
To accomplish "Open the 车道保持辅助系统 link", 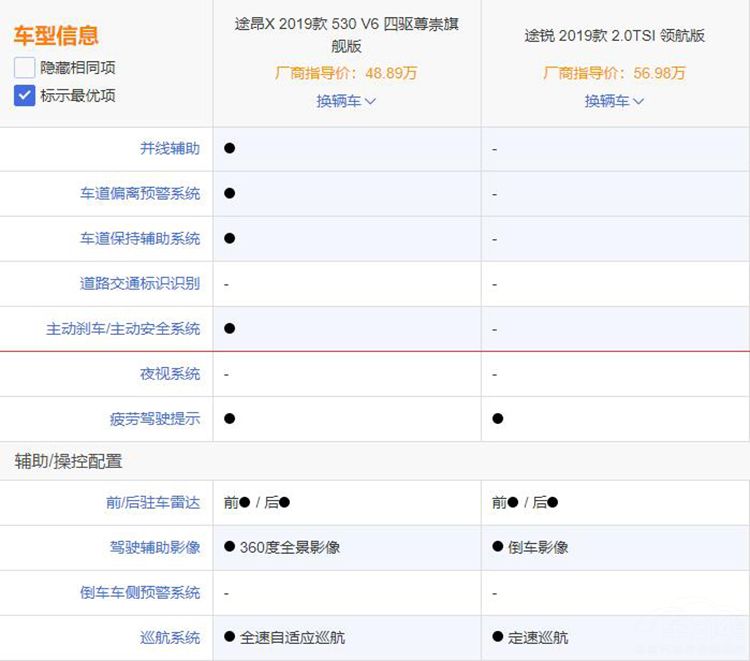I will pos(140,238).
